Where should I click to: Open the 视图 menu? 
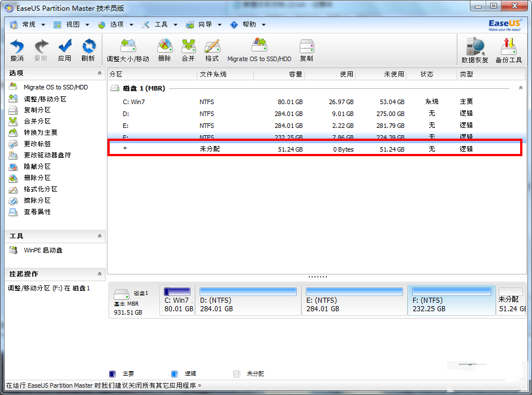click(72, 24)
